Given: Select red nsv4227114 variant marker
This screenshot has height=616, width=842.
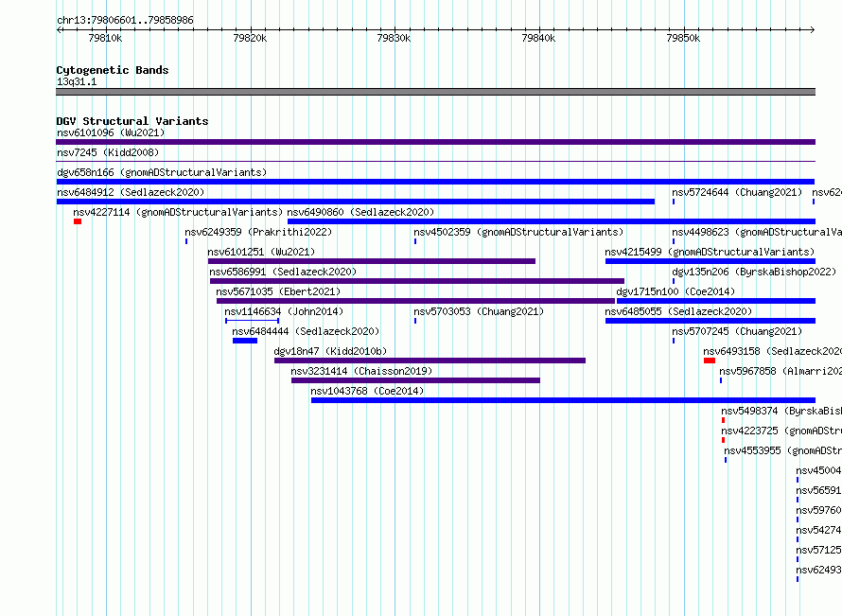Looking at the screenshot, I should [x=78, y=221].
